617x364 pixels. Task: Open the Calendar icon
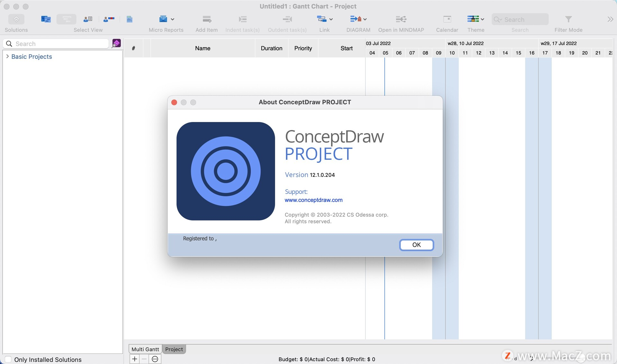pos(447,19)
